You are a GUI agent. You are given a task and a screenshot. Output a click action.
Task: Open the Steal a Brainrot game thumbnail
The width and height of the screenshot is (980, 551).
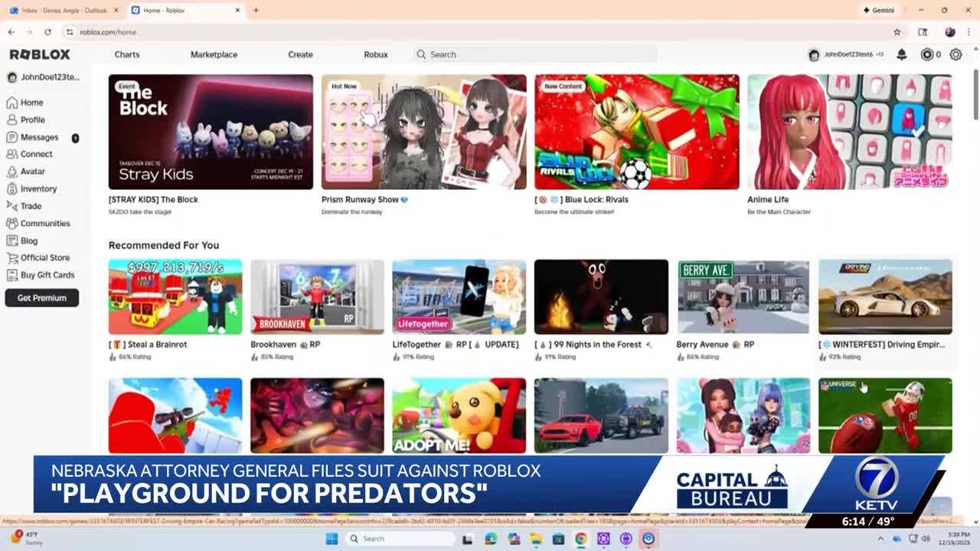click(x=175, y=297)
